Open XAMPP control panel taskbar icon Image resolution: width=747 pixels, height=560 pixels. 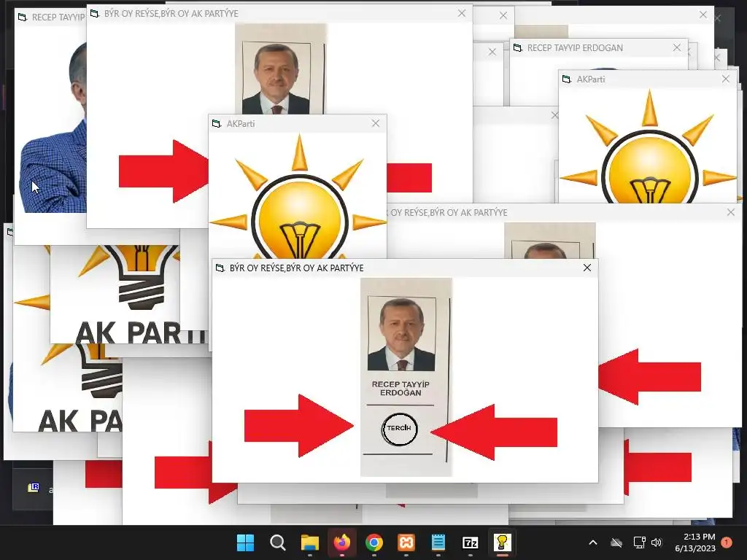click(406, 542)
